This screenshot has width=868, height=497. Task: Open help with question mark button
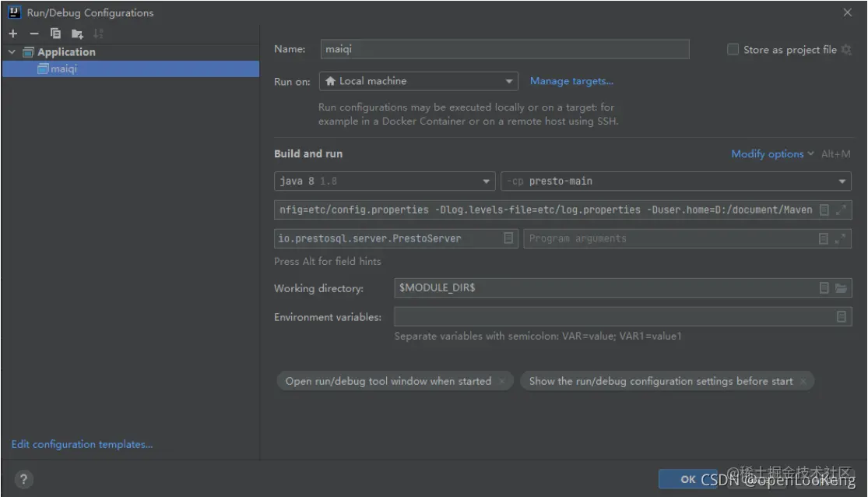[x=23, y=479]
